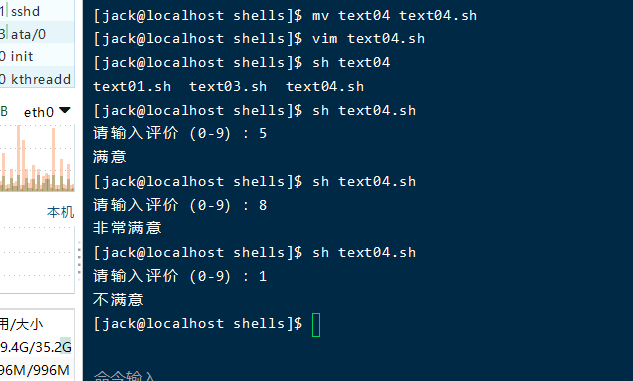Screen dimensions: 633x381
Task: Click the latency graph area below 本机
Action: (37, 259)
